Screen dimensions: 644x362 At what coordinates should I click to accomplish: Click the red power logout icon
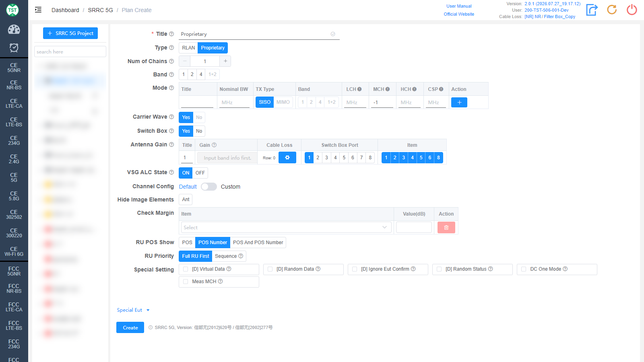pos(632,10)
